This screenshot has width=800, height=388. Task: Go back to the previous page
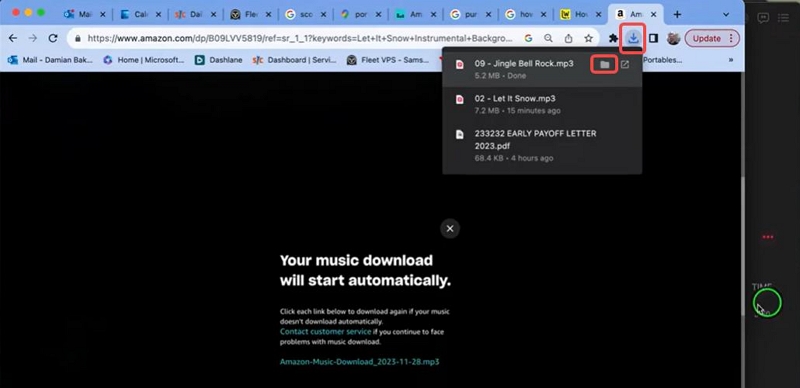click(x=13, y=38)
